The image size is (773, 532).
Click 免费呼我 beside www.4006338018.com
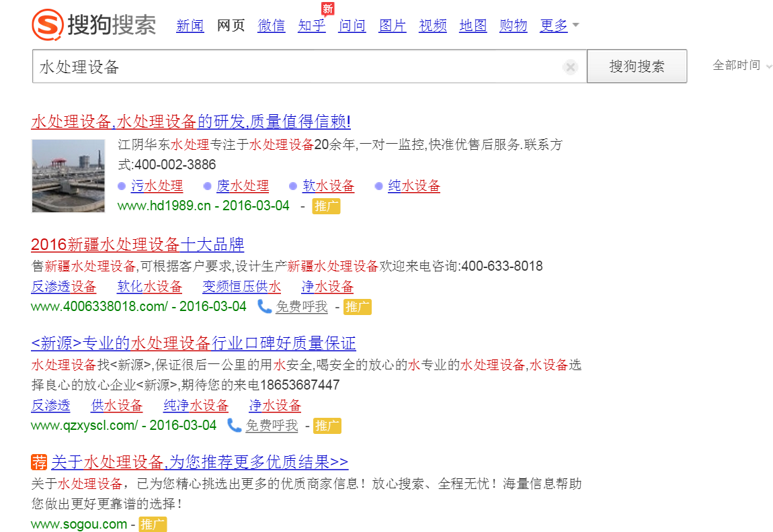click(x=302, y=307)
